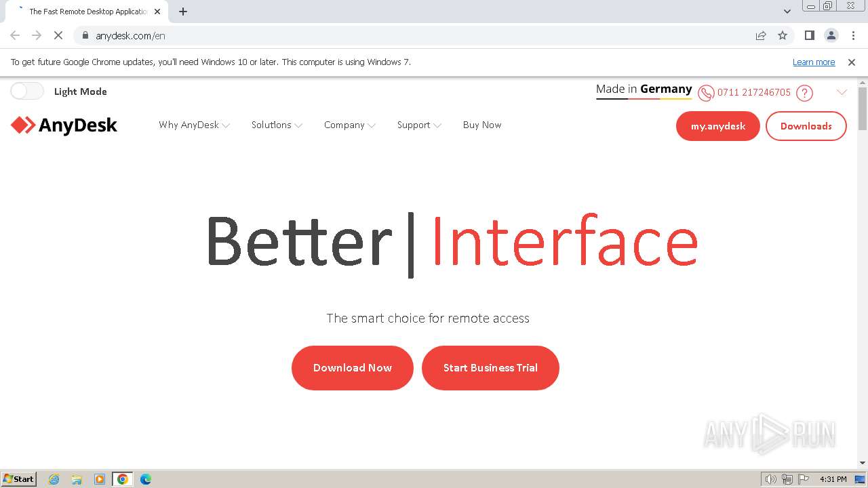Call the 0711 217246705 number link

[x=754, y=93]
